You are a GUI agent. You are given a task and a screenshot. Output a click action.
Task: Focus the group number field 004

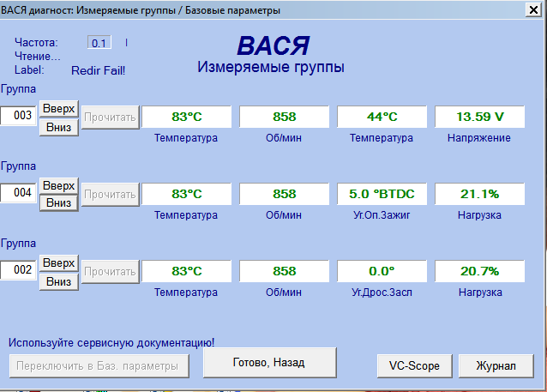click(x=19, y=192)
